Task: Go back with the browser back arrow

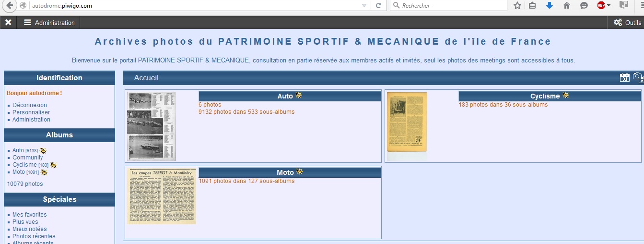Action: tap(10, 6)
